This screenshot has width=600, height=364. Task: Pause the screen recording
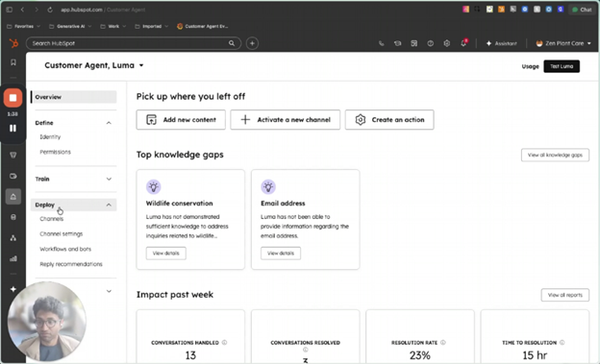12,128
